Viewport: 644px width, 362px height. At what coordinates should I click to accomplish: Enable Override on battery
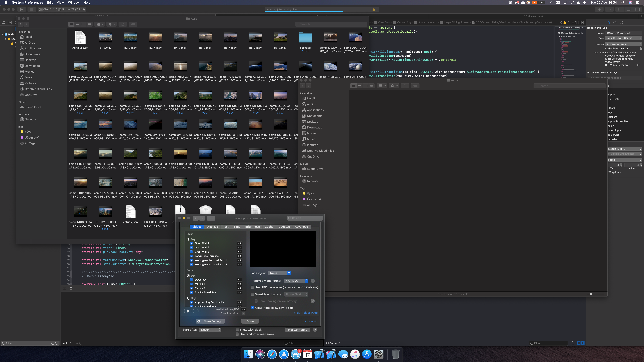coord(252,295)
